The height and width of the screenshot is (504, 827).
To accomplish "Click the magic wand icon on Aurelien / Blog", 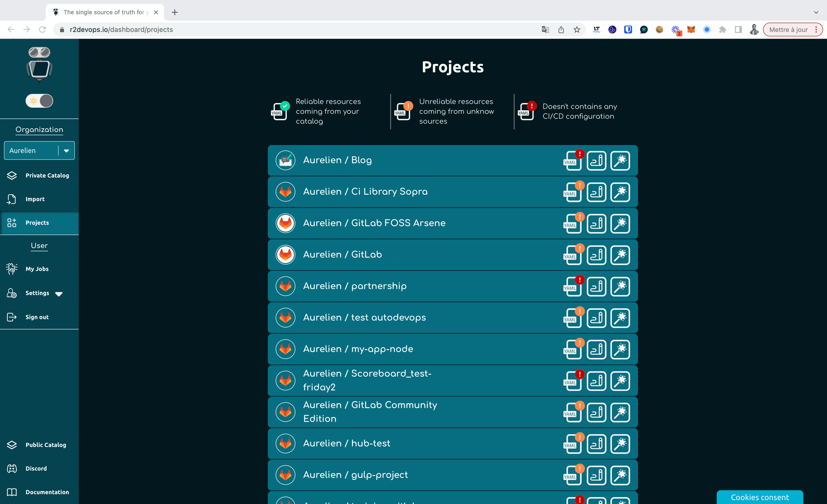I will [x=620, y=160].
